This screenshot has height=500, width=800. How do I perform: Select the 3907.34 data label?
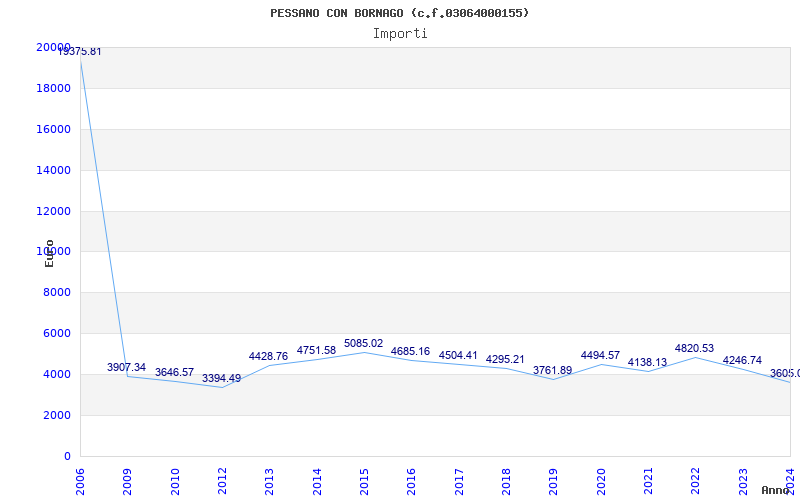[127, 367]
